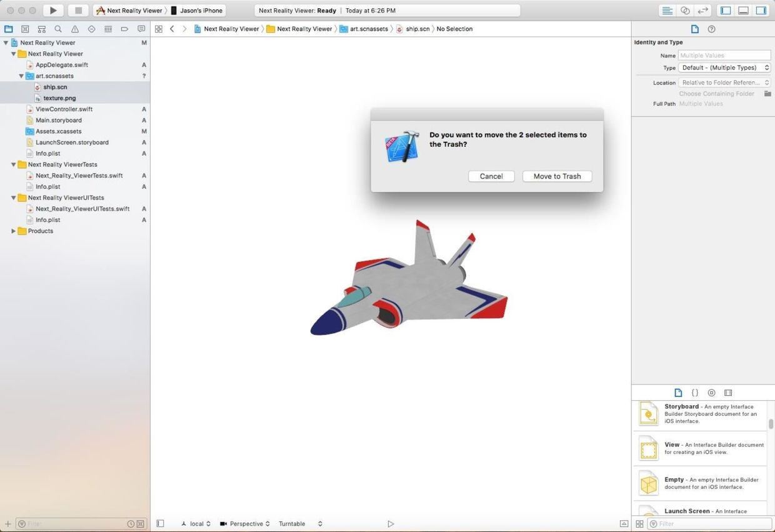Open the Find navigator
Image resolution: width=775 pixels, height=532 pixels.
pyautogui.click(x=58, y=29)
